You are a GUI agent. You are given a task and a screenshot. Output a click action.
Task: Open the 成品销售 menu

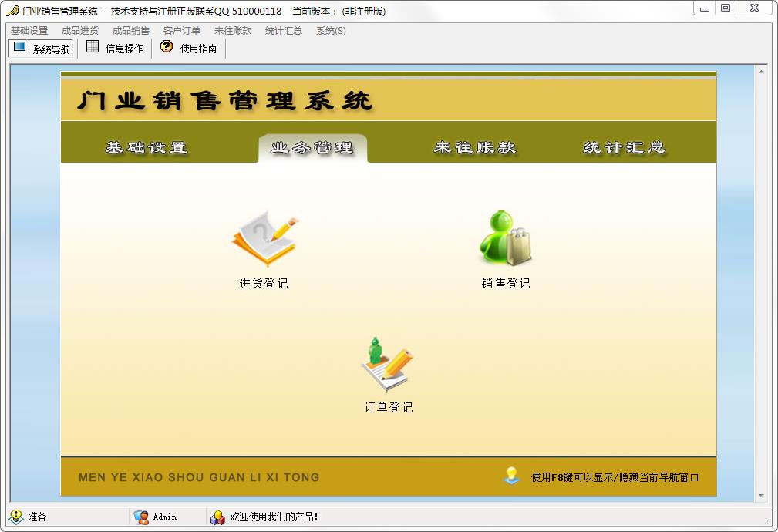(x=130, y=31)
